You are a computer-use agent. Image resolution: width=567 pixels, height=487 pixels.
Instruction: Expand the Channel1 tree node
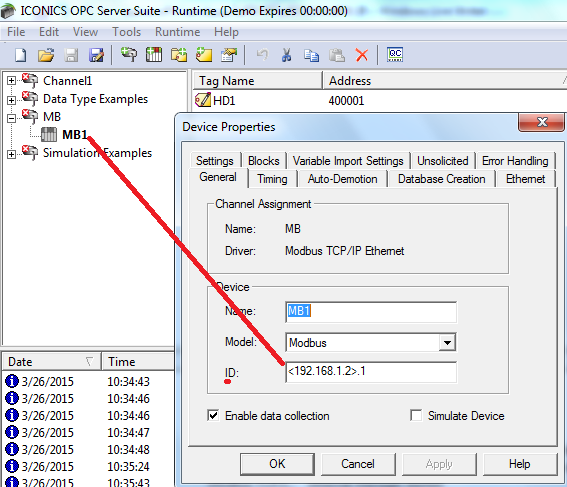click(x=12, y=81)
